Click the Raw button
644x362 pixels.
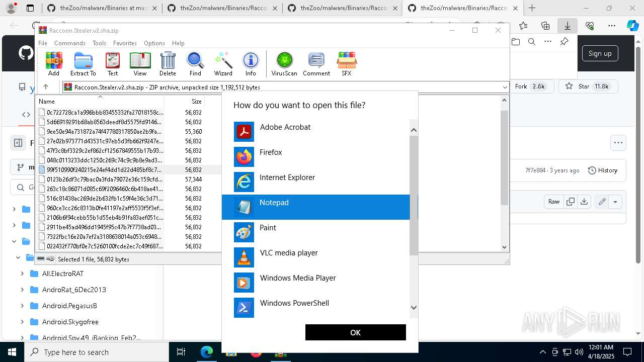coord(554,202)
